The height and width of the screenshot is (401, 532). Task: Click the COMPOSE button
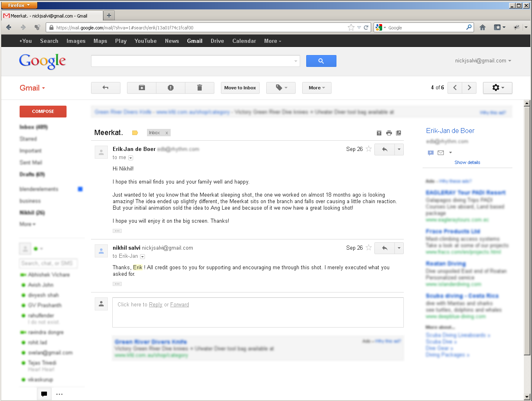[43, 111]
